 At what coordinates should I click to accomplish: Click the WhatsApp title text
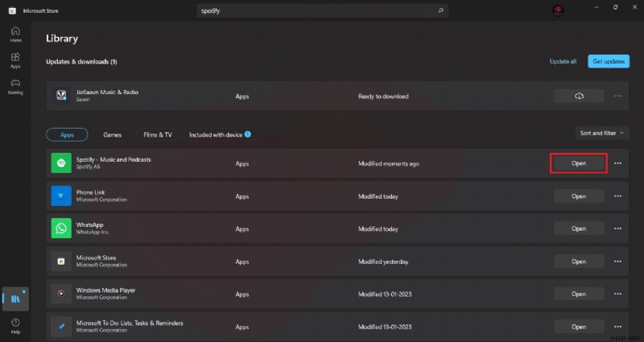point(89,225)
